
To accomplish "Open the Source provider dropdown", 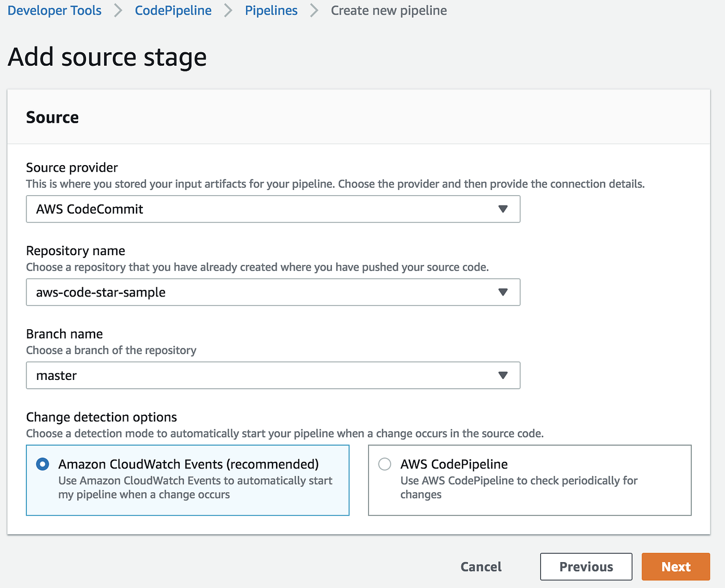I will [273, 209].
